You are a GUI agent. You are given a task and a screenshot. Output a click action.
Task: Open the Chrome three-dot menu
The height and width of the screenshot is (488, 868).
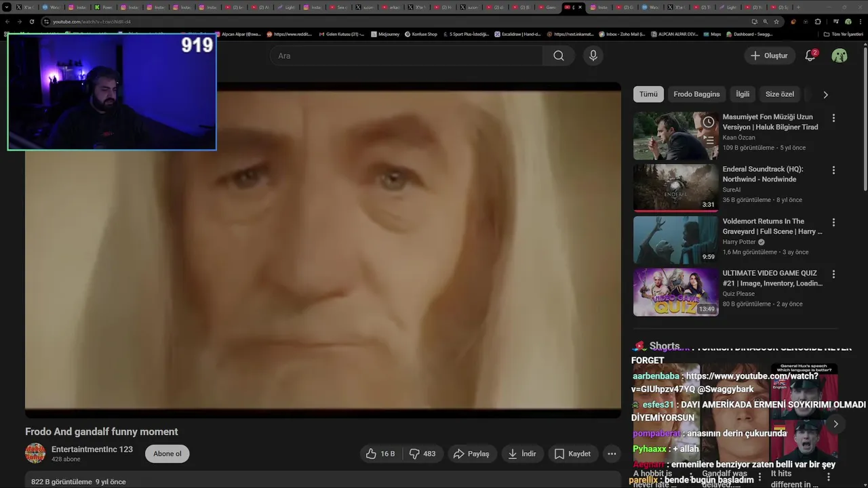tap(861, 22)
